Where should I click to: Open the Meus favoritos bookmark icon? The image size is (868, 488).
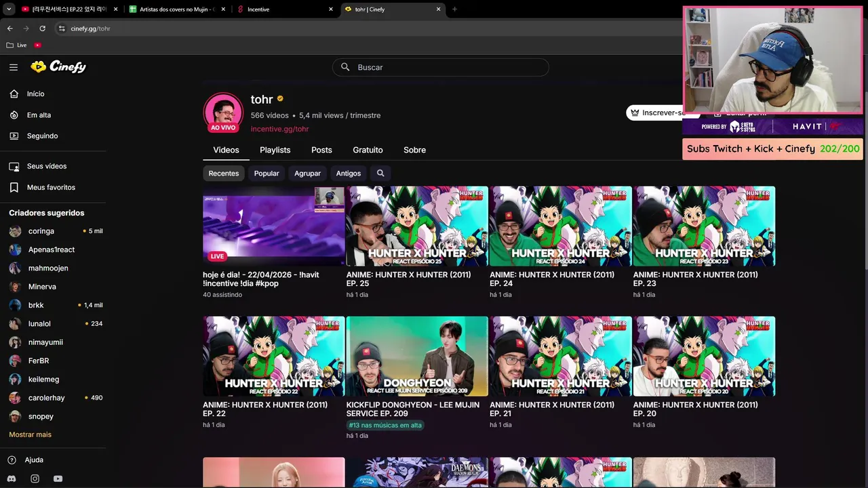14,187
